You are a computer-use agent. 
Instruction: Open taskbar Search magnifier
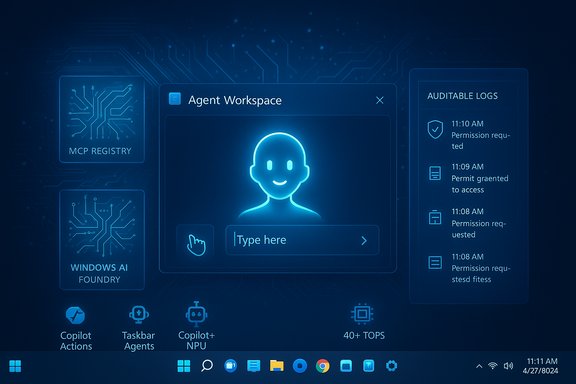point(207,366)
